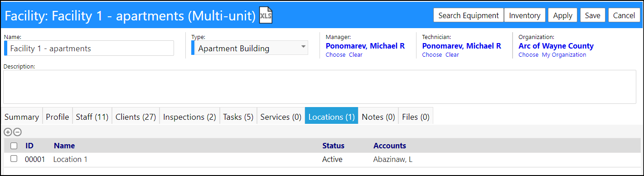Click the Search Equipment button

click(469, 15)
